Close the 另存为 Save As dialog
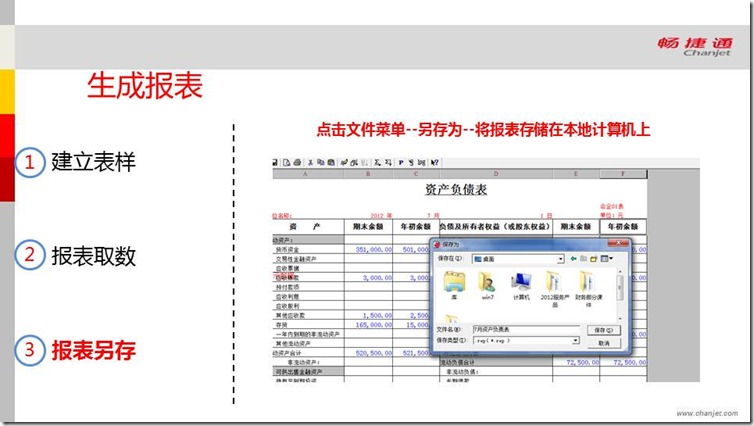Viewport: 754px width, 426px height. pyautogui.click(x=618, y=243)
